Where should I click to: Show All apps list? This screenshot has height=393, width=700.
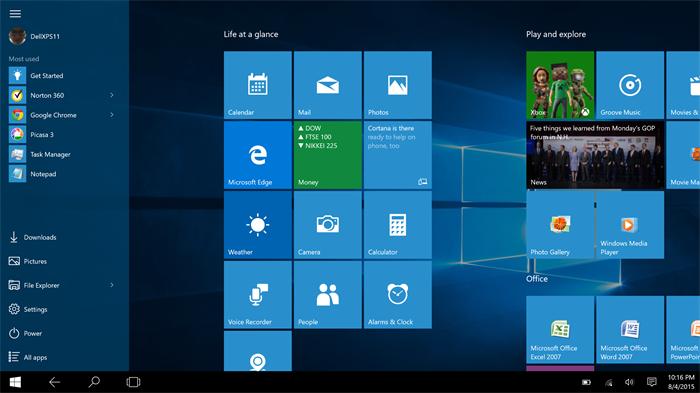28,357
